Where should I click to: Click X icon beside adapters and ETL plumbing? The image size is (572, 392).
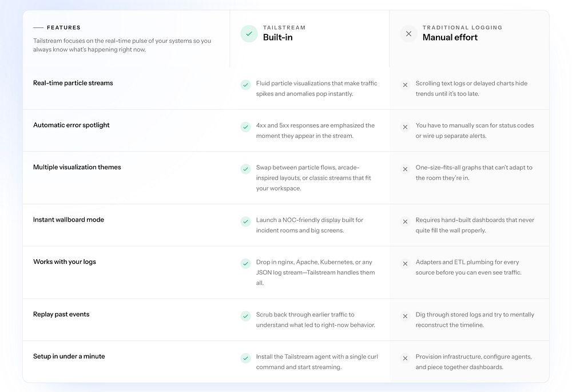pos(405,264)
